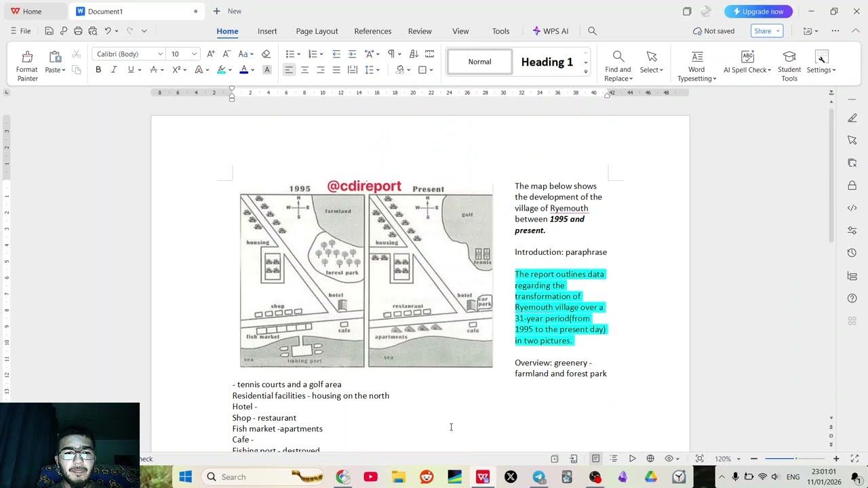
Task: Click the Format Painter tool
Action: 27,66
